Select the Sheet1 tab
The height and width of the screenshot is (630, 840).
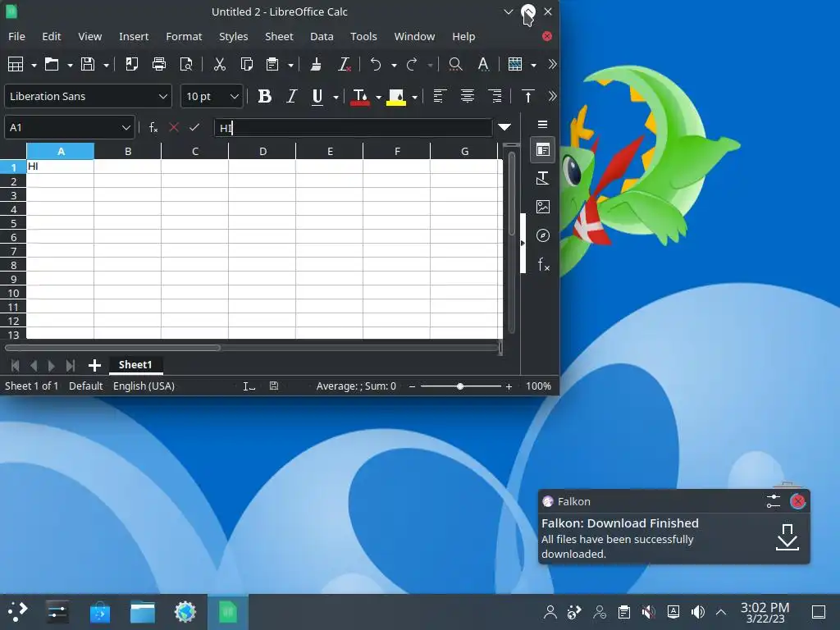135,365
